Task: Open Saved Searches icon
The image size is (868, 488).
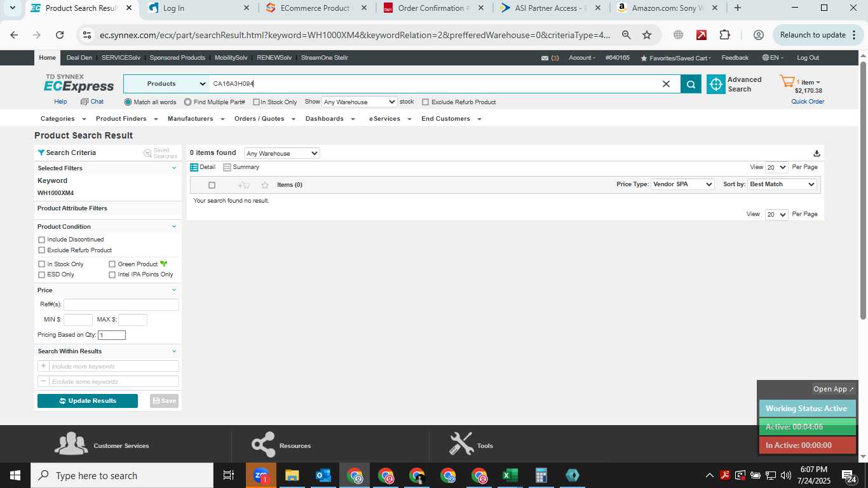Action: click(147, 153)
